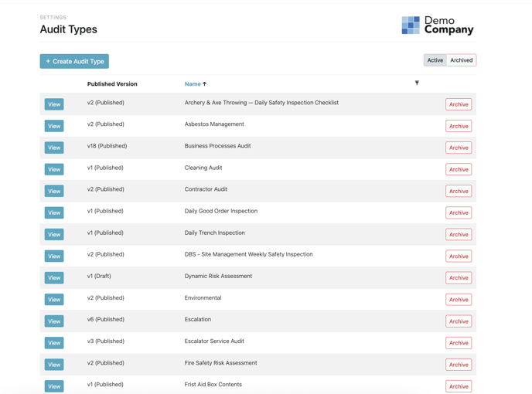The height and width of the screenshot is (394, 532).
Task: Click the Name column sort arrow
Action: pyautogui.click(x=205, y=84)
